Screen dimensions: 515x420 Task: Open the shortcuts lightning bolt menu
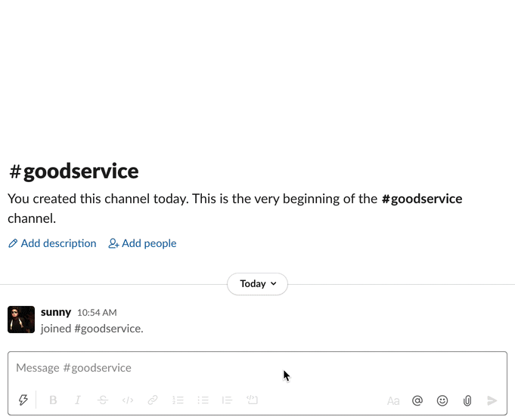pos(23,400)
